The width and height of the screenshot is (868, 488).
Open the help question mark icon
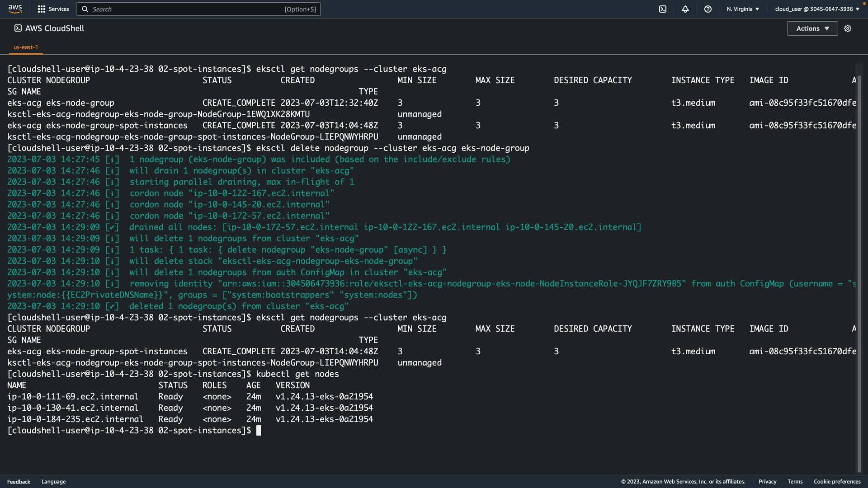tap(708, 9)
